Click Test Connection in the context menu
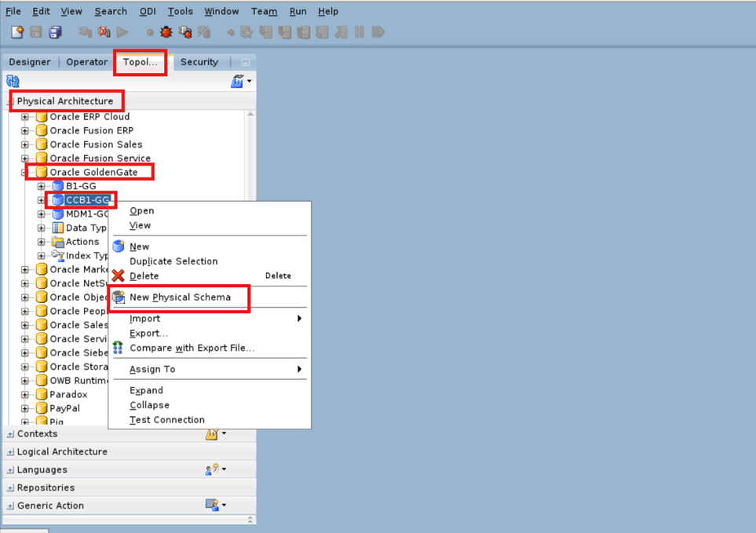756x533 pixels. 167,419
